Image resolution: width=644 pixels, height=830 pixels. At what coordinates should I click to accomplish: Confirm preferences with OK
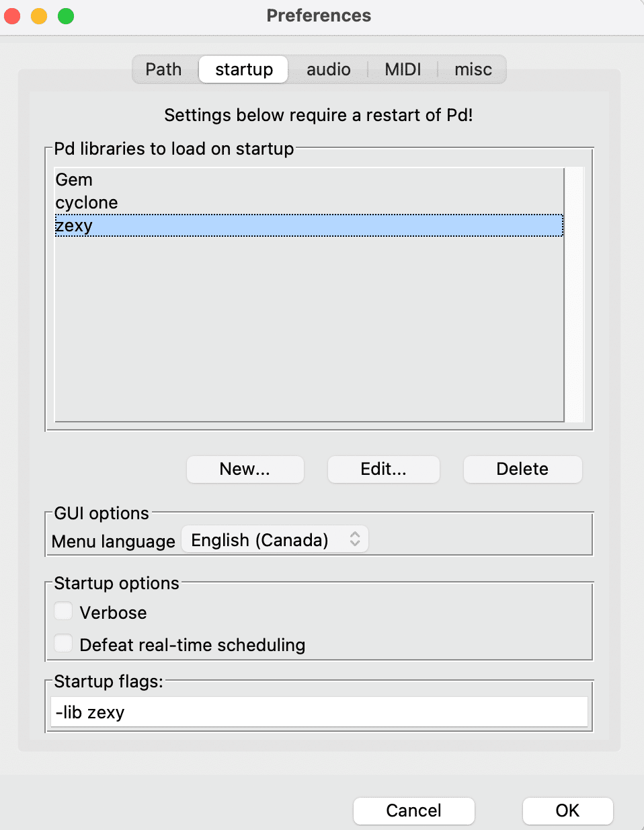pyautogui.click(x=567, y=810)
